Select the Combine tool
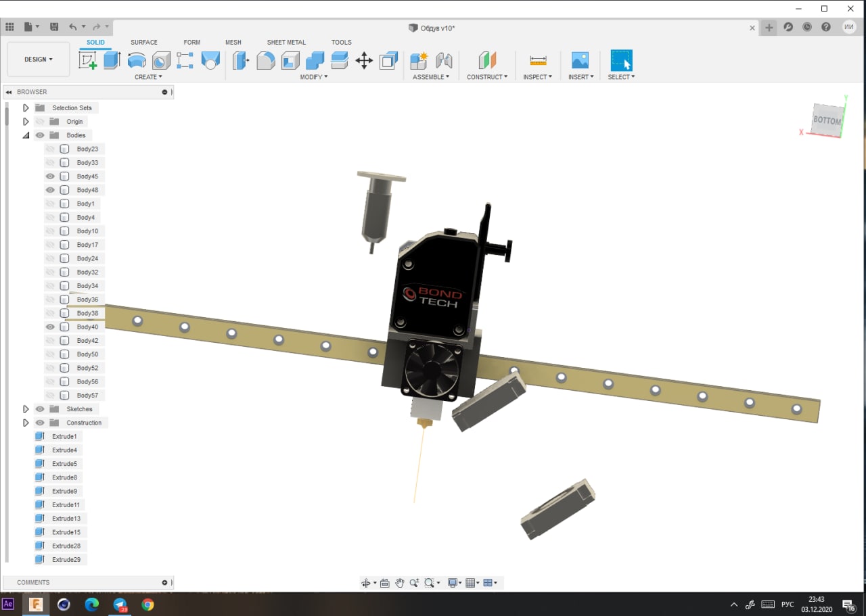The height and width of the screenshot is (616, 866). [x=315, y=60]
